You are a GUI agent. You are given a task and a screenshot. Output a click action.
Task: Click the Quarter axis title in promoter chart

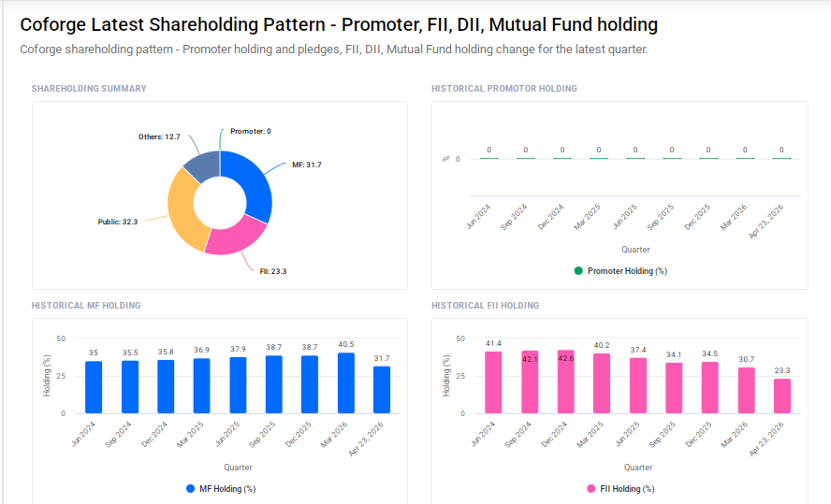point(635,250)
